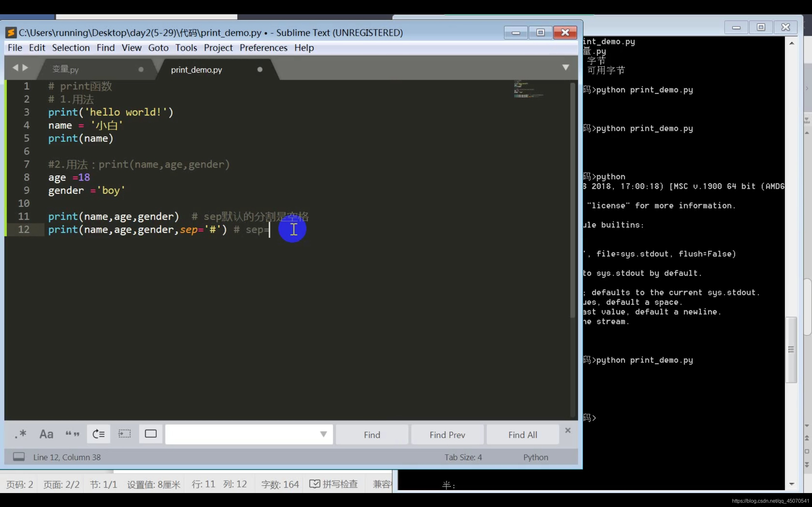The height and width of the screenshot is (507, 812).
Task: Click the previous tab arrow
Action: click(15, 68)
